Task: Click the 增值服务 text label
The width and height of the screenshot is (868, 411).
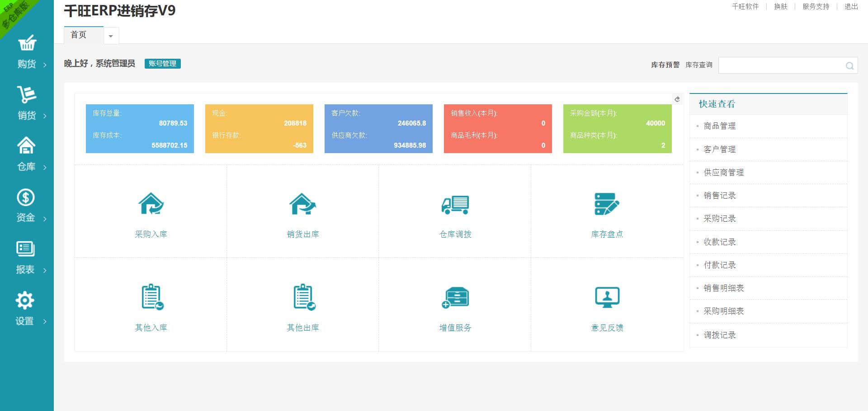Action: (x=455, y=327)
